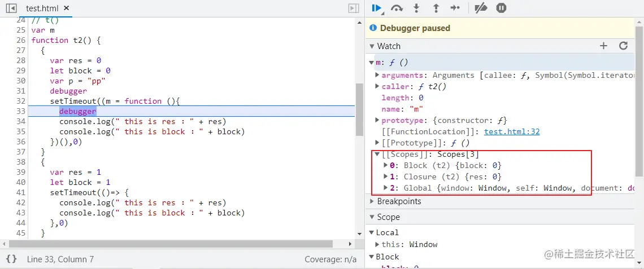Show the navigator sidebar
644x269 pixels.
(x=11, y=8)
